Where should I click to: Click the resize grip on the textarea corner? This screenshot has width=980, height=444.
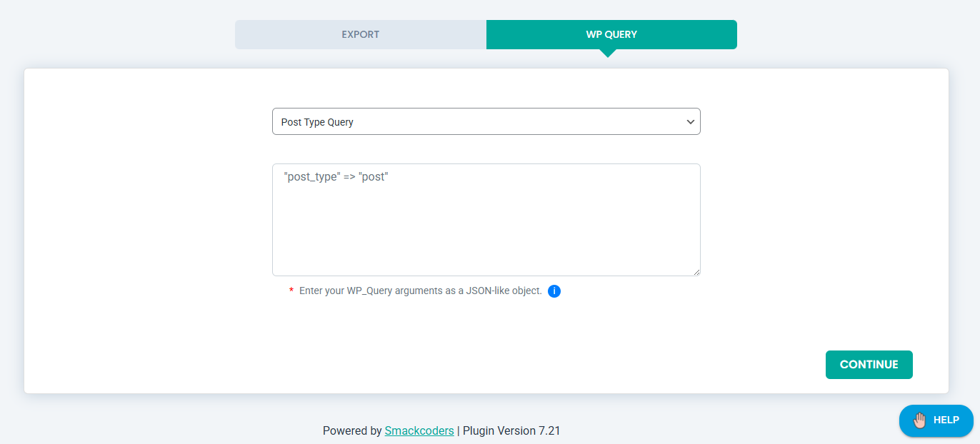696,272
